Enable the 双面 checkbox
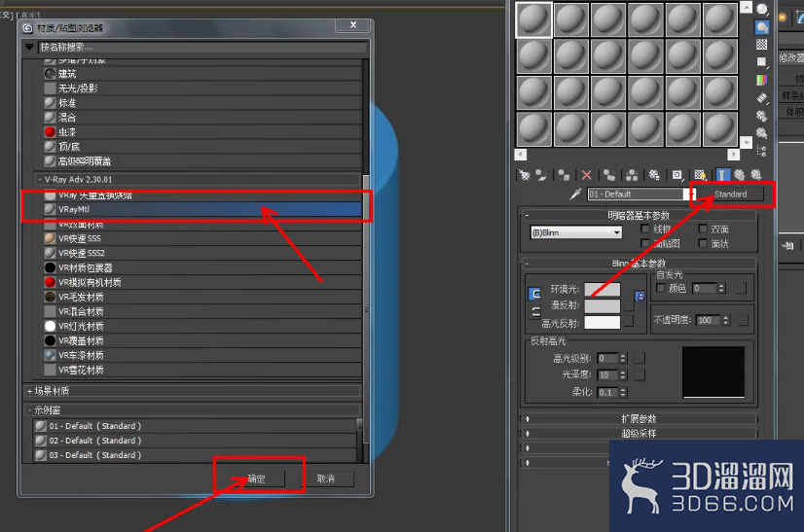 click(703, 229)
